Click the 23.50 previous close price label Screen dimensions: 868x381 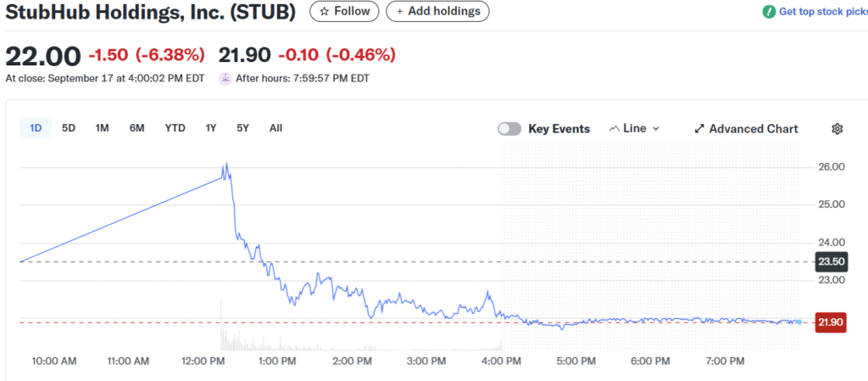(x=831, y=261)
